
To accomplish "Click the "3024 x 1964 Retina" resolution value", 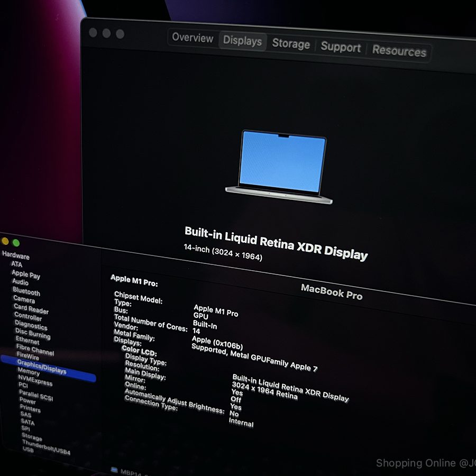I will 264,391.
